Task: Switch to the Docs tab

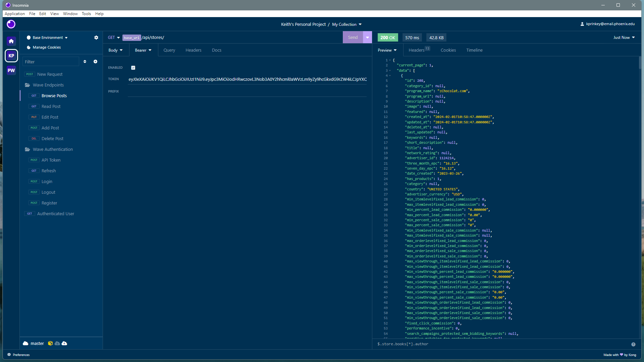Action: click(217, 50)
